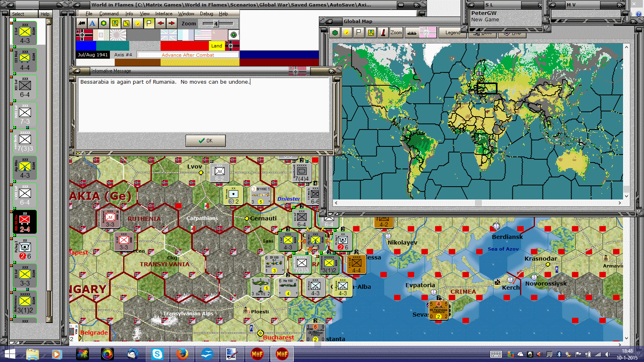644x362 pixels.
Task: Select the 4-4 Rumanian Mot unit in the list
Action: [25, 60]
